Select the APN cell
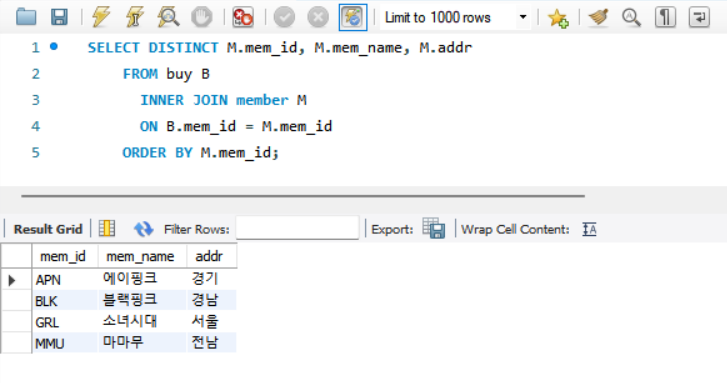727x383 pixels. pyautogui.click(x=64, y=280)
